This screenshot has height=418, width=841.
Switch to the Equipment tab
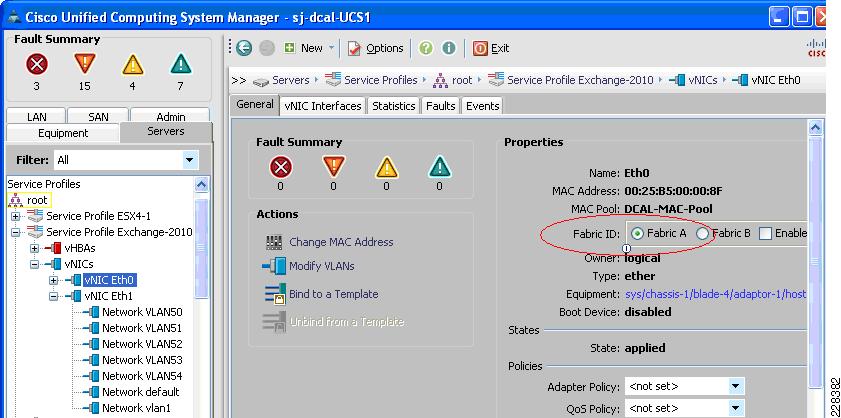pos(63,133)
